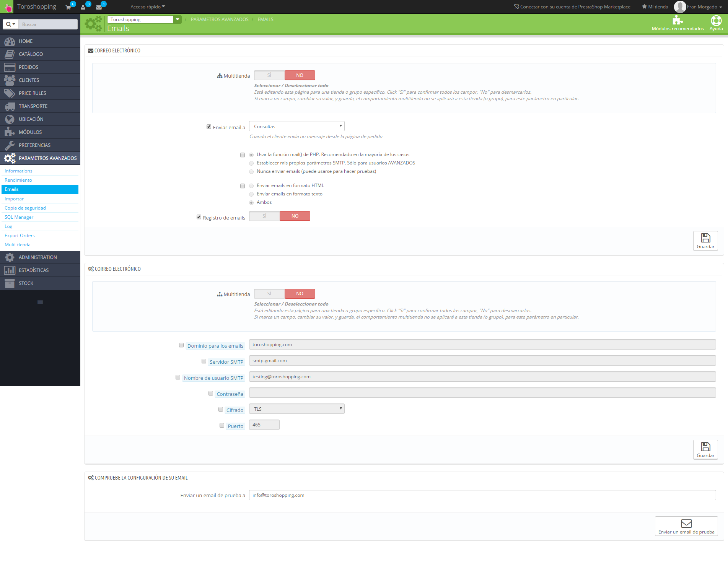Select the Ambos format option
Image resolution: width=728 pixels, height=571 pixels.
click(251, 203)
